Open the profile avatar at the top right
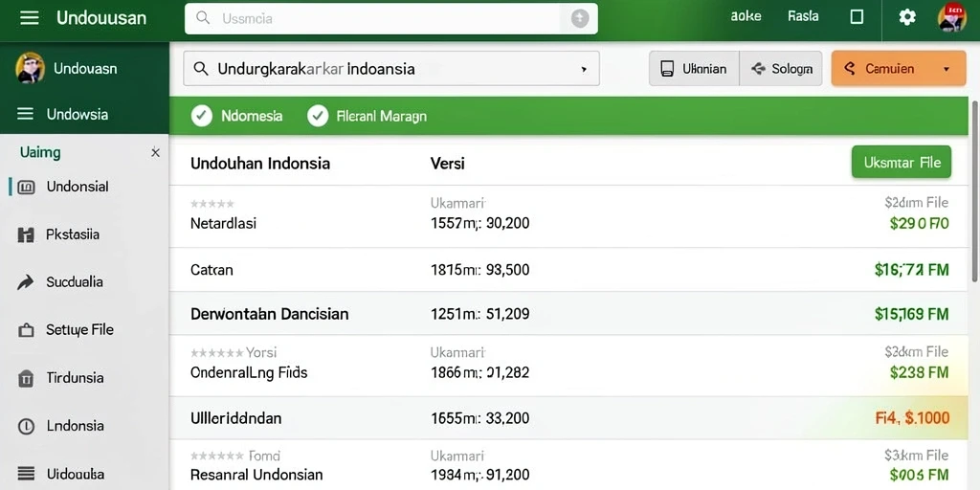Image resolution: width=980 pixels, height=490 pixels. coord(952,17)
